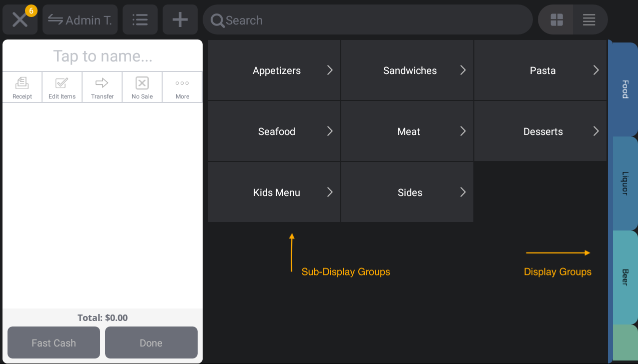Click Done to finish the order
638x364 pixels.
click(x=151, y=342)
